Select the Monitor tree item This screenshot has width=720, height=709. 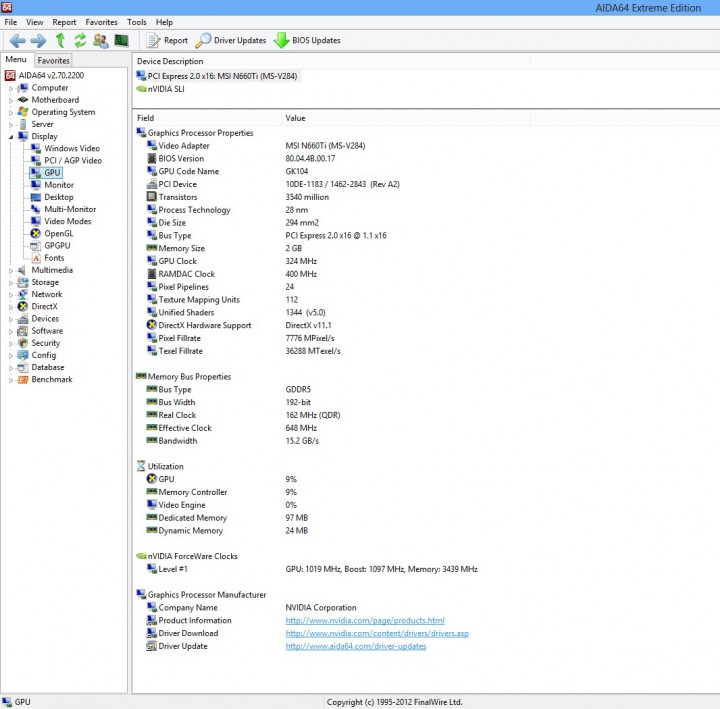click(x=59, y=185)
